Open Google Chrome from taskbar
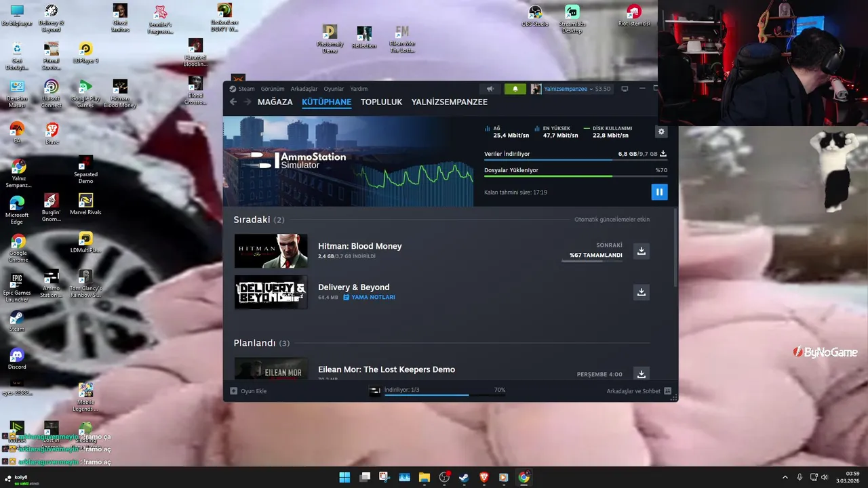The image size is (868, 488). 524,477
